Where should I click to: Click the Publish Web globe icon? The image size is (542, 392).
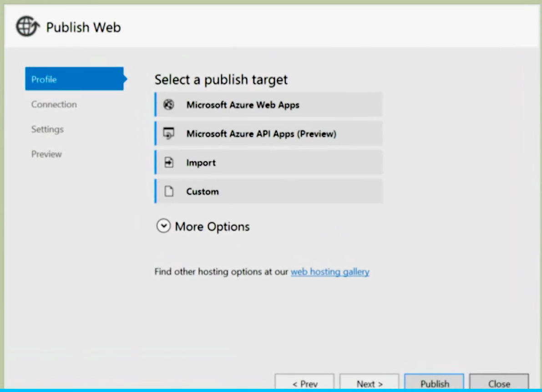point(27,26)
